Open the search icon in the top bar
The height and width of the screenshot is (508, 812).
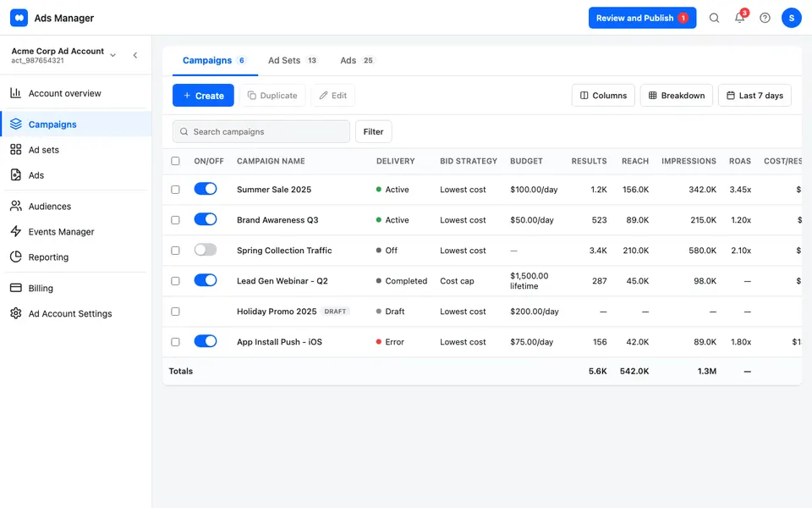tap(714, 18)
